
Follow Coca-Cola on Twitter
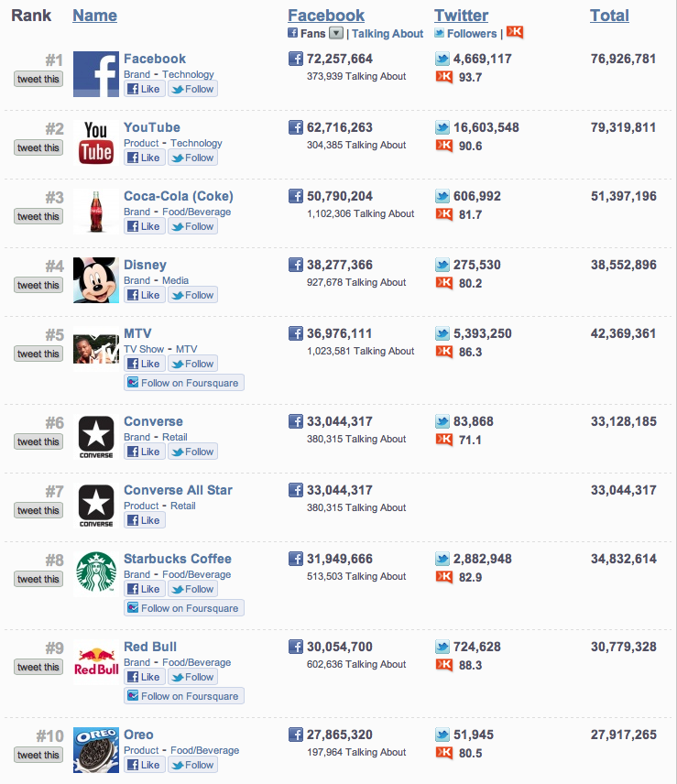click(x=192, y=226)
